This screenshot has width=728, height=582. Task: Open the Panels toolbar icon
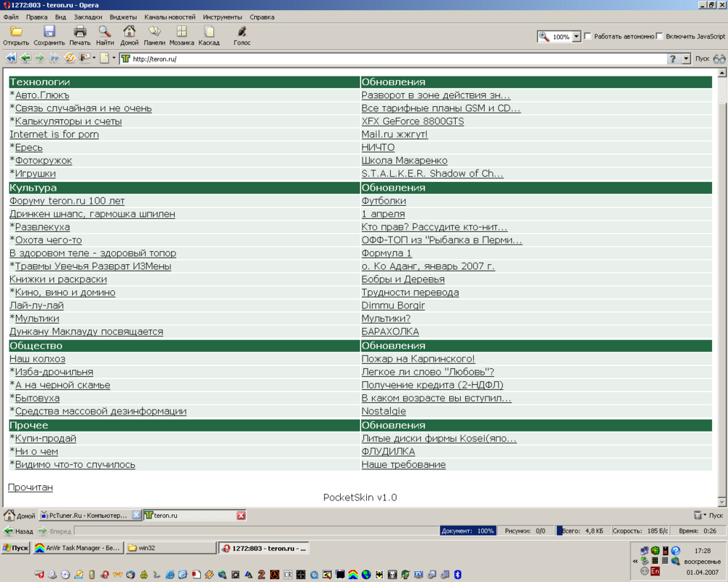[154, 31]
